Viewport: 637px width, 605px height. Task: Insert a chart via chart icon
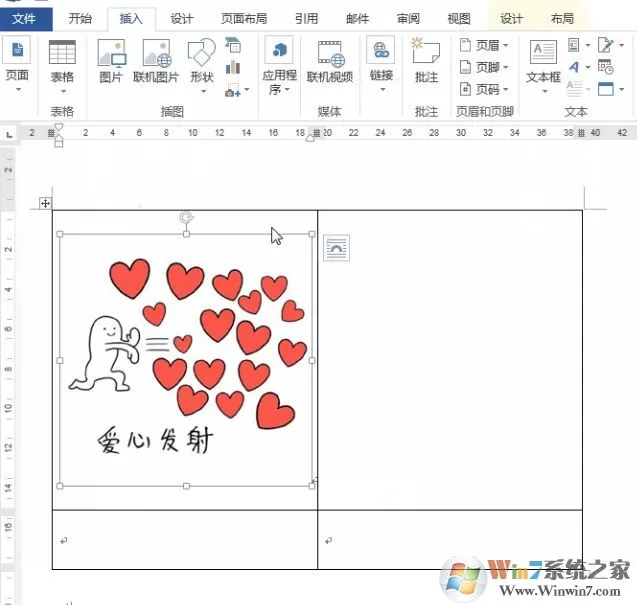coord(233,67)
